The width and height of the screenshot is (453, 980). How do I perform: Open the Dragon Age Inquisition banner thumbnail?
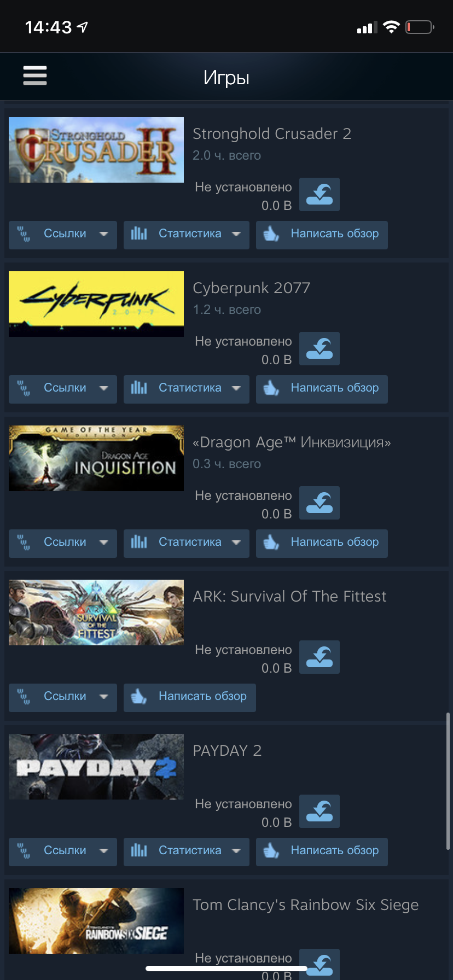click(96, 458)
